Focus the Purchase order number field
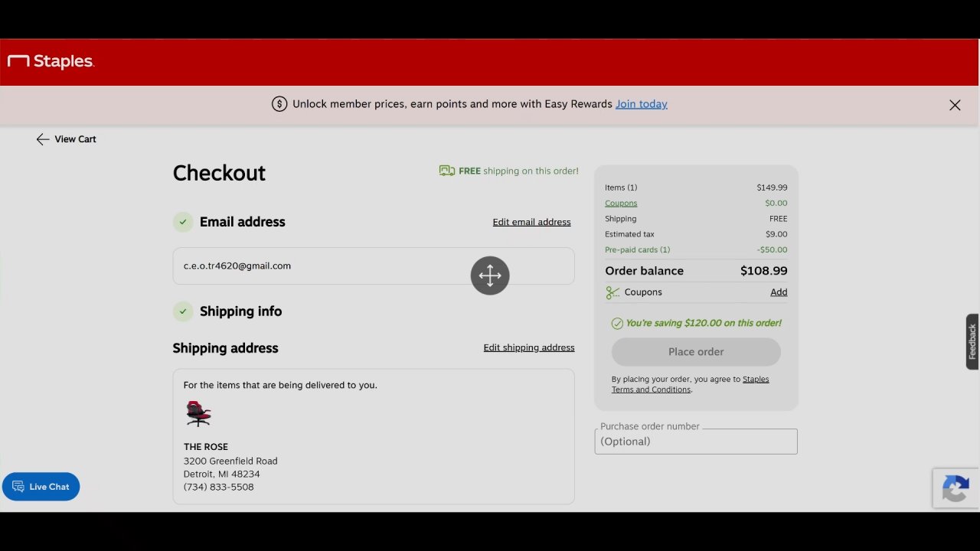Image resolution: width=980 pixels, height=551 pixels. [x=696, y=442]
